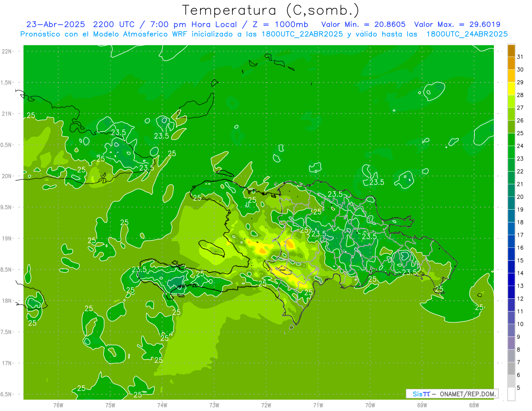Click the color scale label '27'
The height and width of the screenshot is (411, 532).
tap(520, 108)
